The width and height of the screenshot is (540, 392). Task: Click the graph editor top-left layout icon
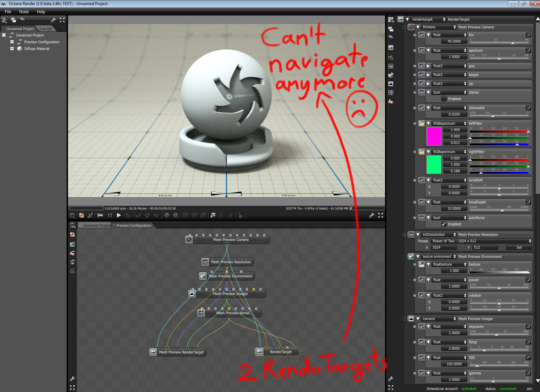[72, 225]
